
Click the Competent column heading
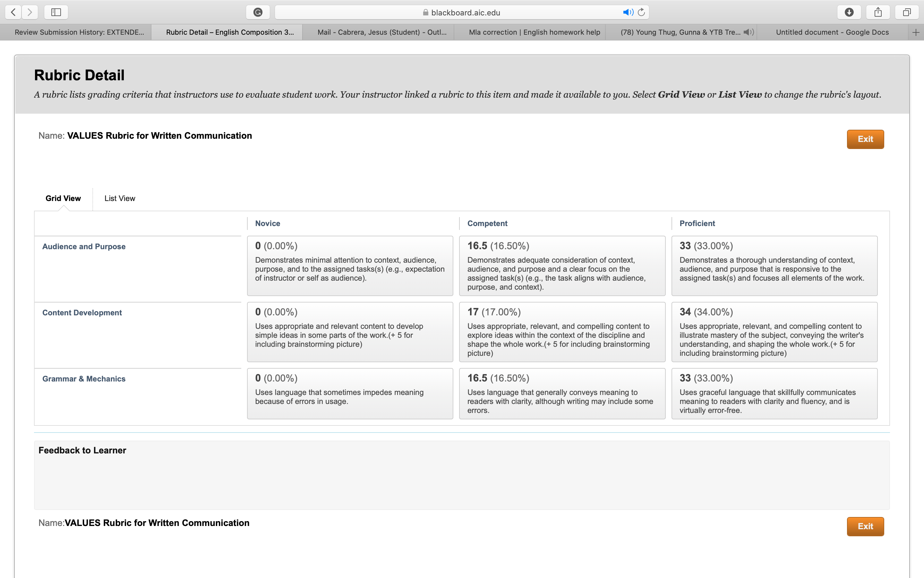pyautogui.click(x=487, y=223)
